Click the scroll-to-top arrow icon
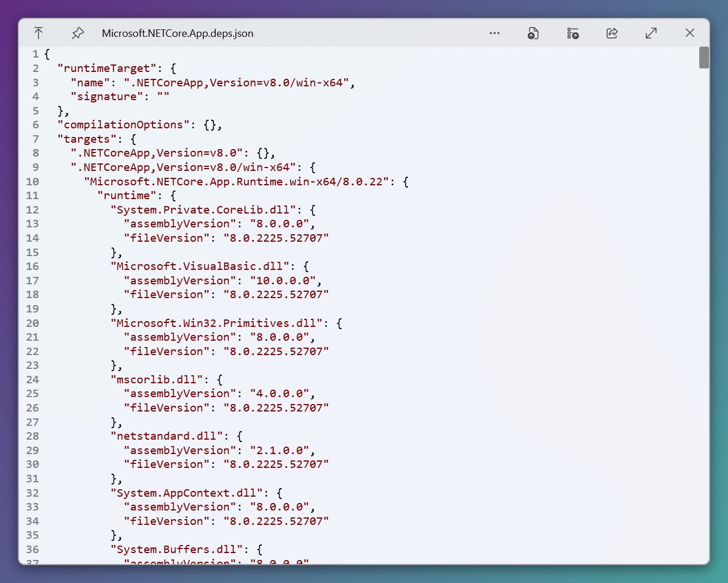 coord(39,33)
